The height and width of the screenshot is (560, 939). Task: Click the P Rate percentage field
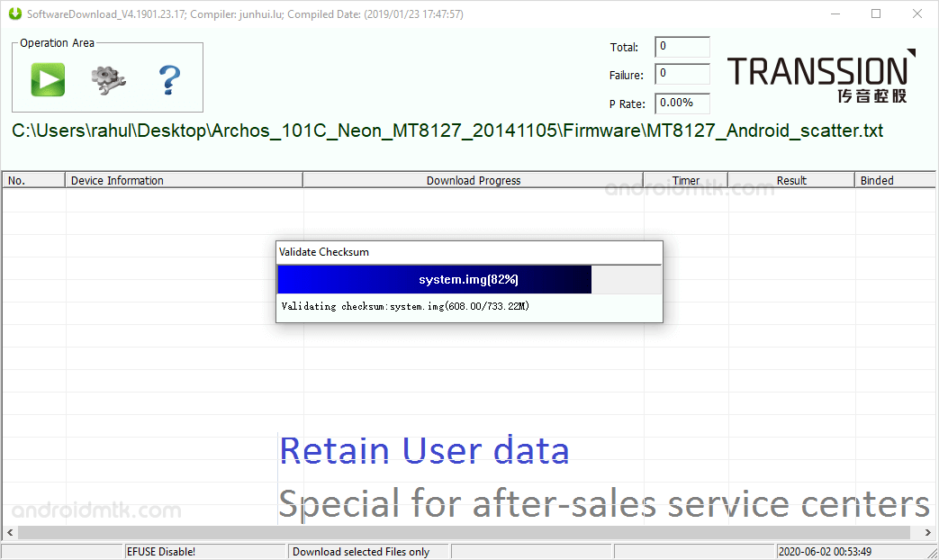point(681,103)
